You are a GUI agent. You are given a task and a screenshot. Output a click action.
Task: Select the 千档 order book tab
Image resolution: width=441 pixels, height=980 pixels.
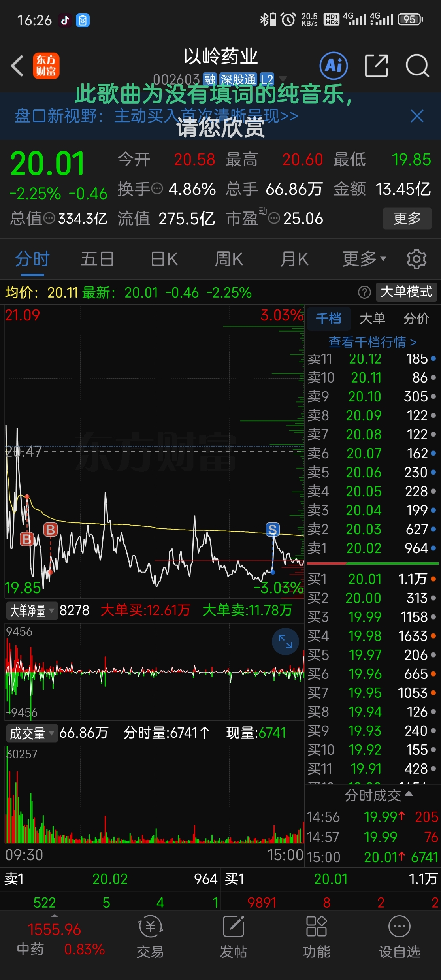(328, 318)
